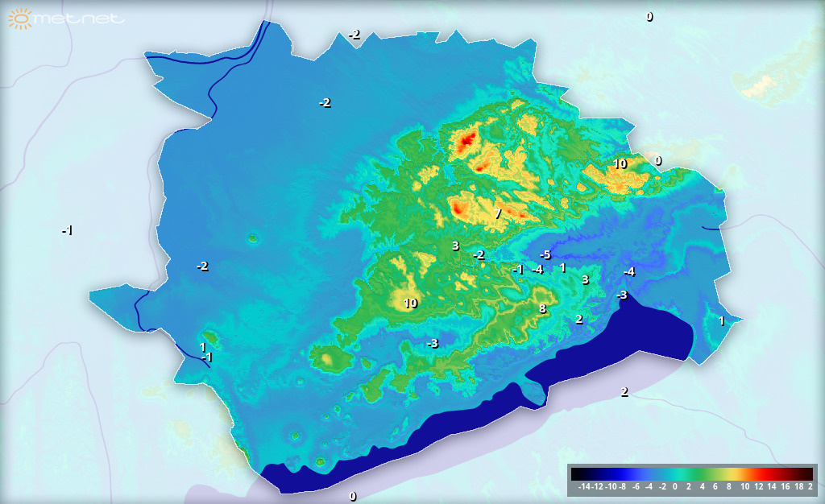Click the -14 value on the color legend

(586, 487)
